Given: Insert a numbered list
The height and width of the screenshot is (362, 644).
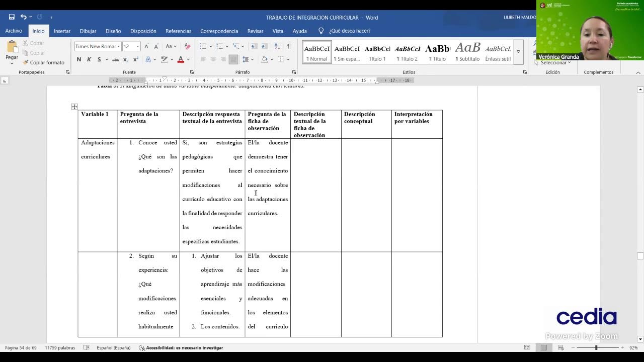Looking at the screenshot, I should tap(219, 46).
